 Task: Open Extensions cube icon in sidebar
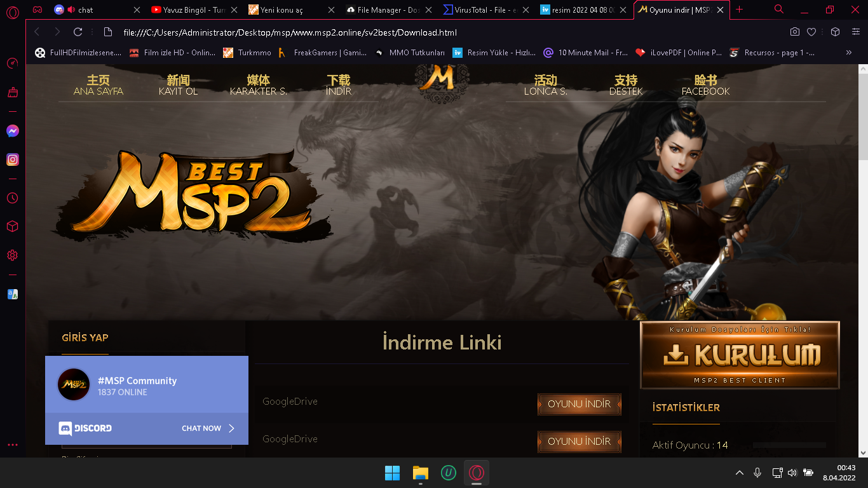click(12, 227)
